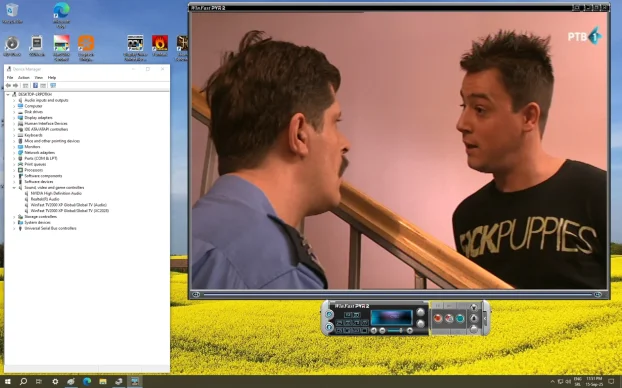
Task: Click the upper silver channel knob on WinFast panel
Action: [420, 312]
